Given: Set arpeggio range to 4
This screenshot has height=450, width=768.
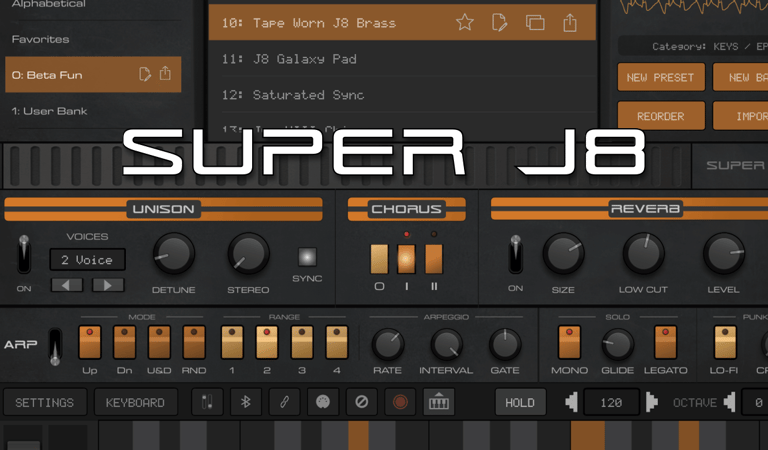Looking at the screenshot, I should [x=336, y=342].
